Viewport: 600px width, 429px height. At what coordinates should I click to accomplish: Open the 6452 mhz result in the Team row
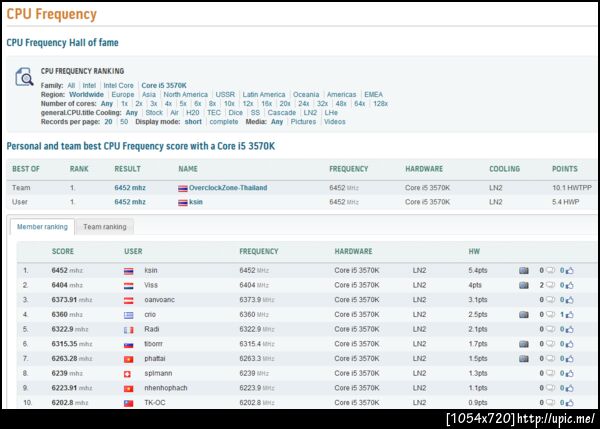click(x=130, y=188)
